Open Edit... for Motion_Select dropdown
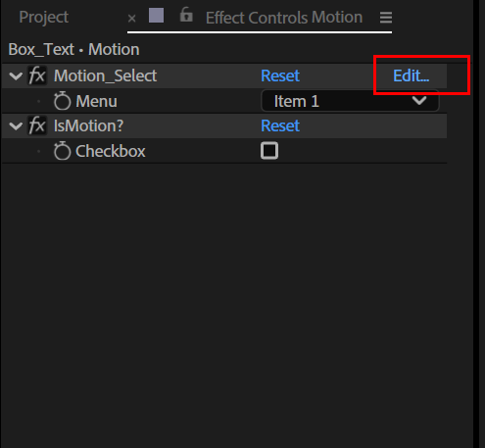The height and width of the screenshot is (448, 485). tap(411, 75)
